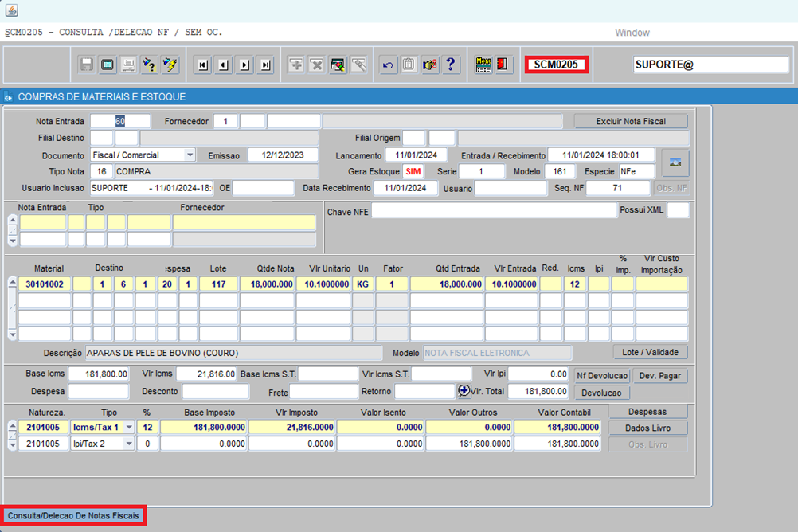Click the Tipo Nota description COMPRA
This screenshot has height=532, width=798.
tap(217, 171)
